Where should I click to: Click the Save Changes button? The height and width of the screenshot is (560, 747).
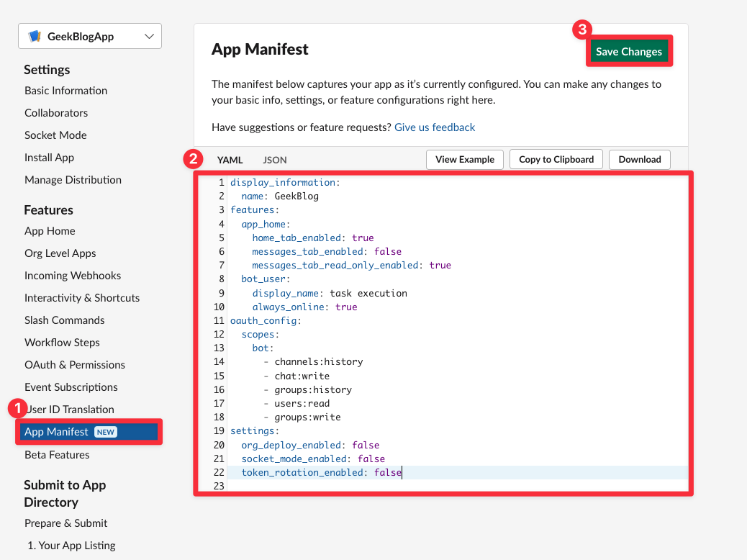(629, 52)
